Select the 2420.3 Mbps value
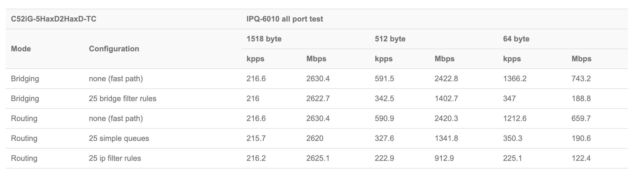The image size is (644, 174). [446, 118]
